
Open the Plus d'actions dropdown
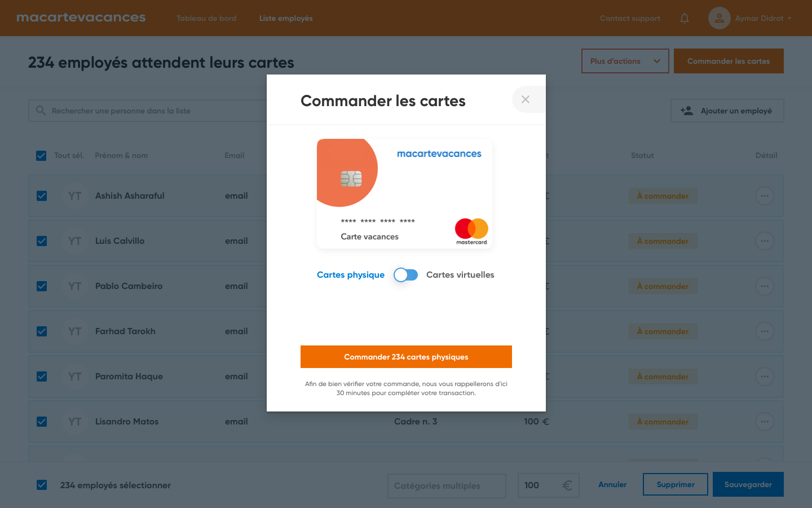[625, 61]
